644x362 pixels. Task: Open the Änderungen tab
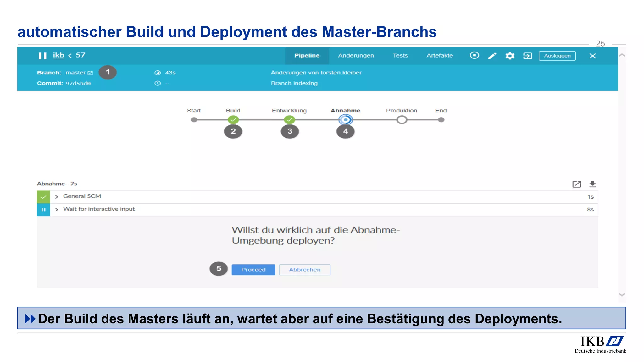click(x=356, y=56)
